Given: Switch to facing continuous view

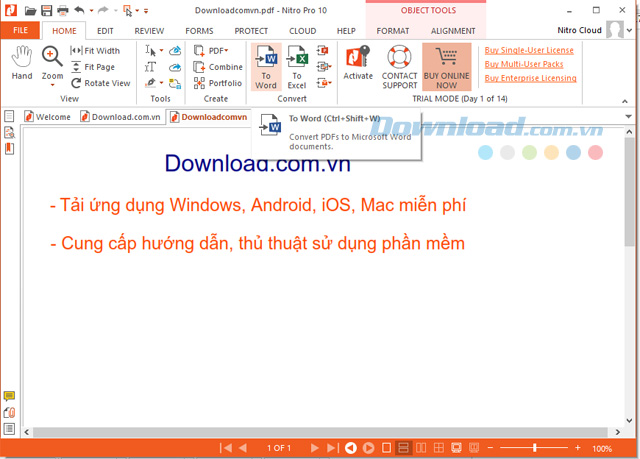Looking at the screenshot, I should pos(439,448).
